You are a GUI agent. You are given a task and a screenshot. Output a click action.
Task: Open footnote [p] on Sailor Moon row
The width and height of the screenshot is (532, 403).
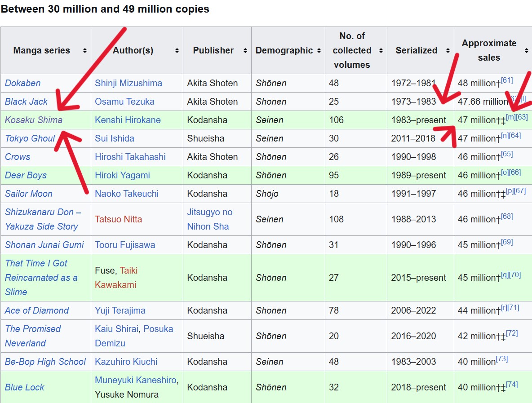coord(510,191)
